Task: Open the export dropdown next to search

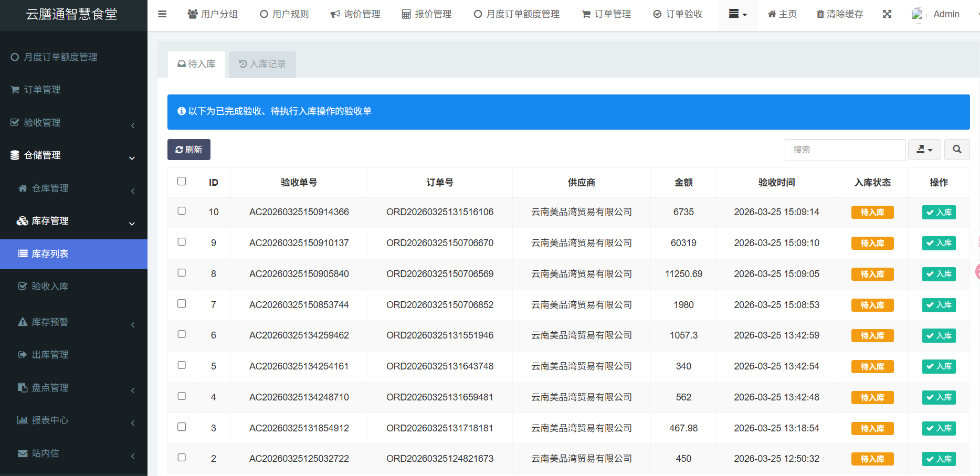Action: (924, 150)
